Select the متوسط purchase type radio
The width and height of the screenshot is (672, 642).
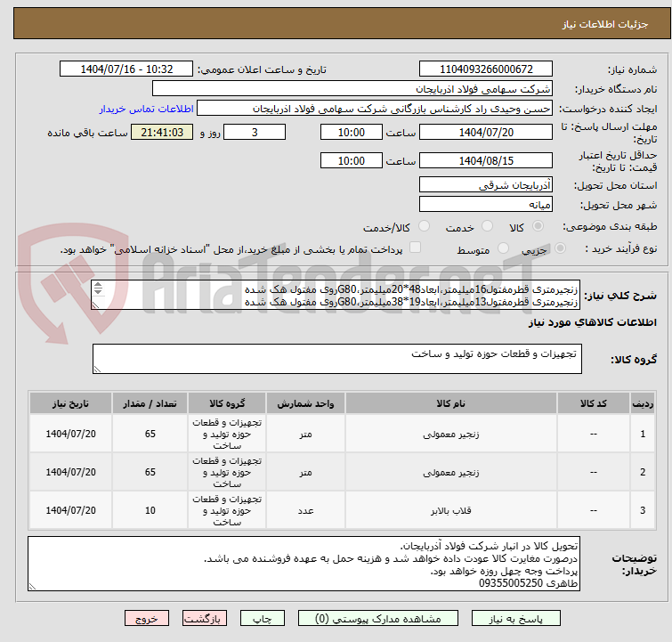(503, 248)
